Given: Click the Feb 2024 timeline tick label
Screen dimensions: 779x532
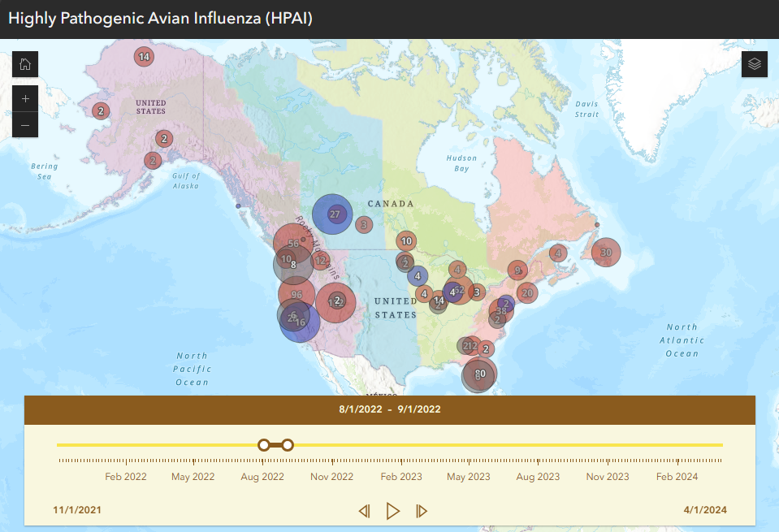Looking at the screenshot, I should pos(677,477).
